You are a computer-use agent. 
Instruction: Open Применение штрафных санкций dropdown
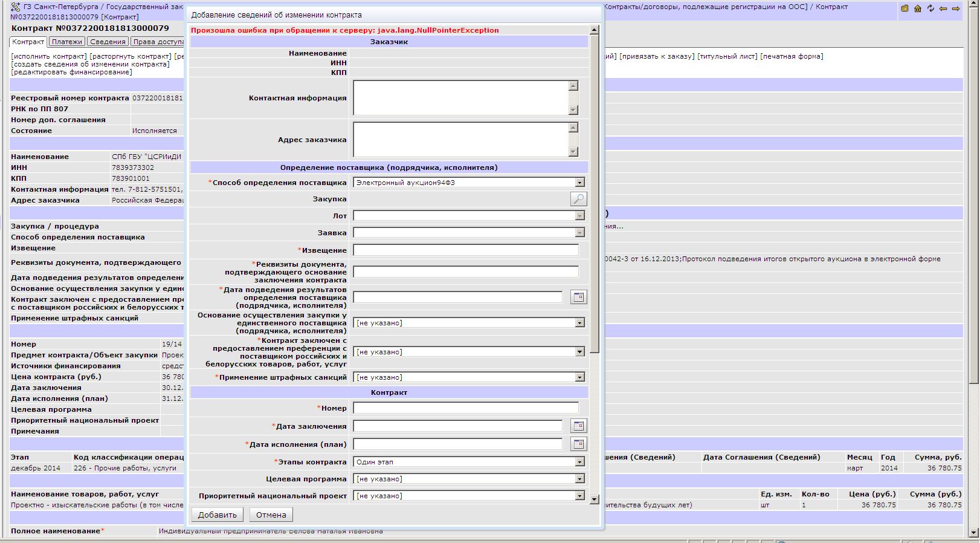(x=580, y=377)
